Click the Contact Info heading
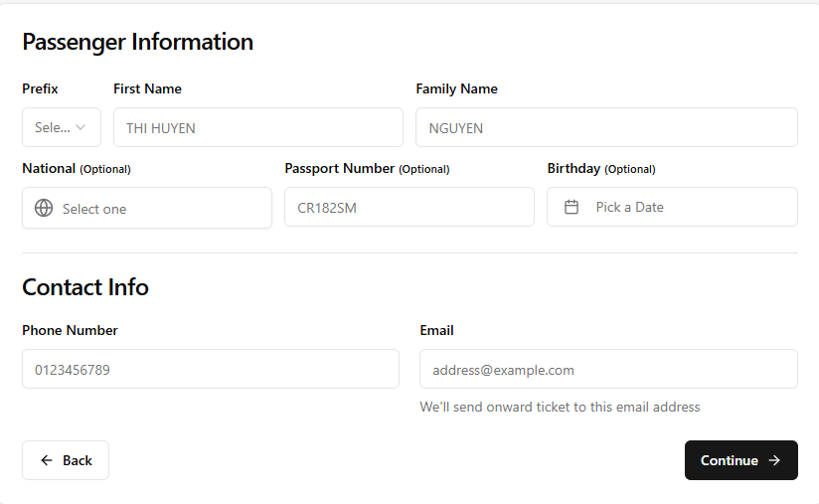The image size is (819, 504). [x=85, y=287]
